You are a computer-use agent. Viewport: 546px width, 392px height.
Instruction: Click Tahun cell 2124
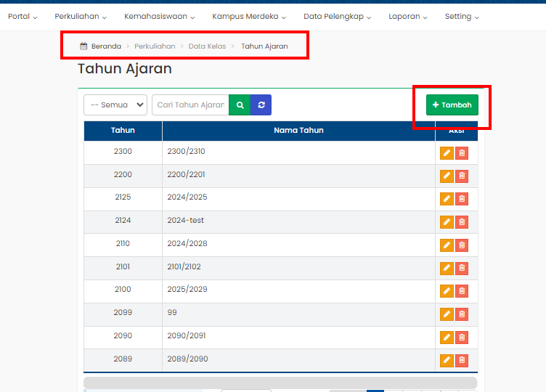click(123, 221)
